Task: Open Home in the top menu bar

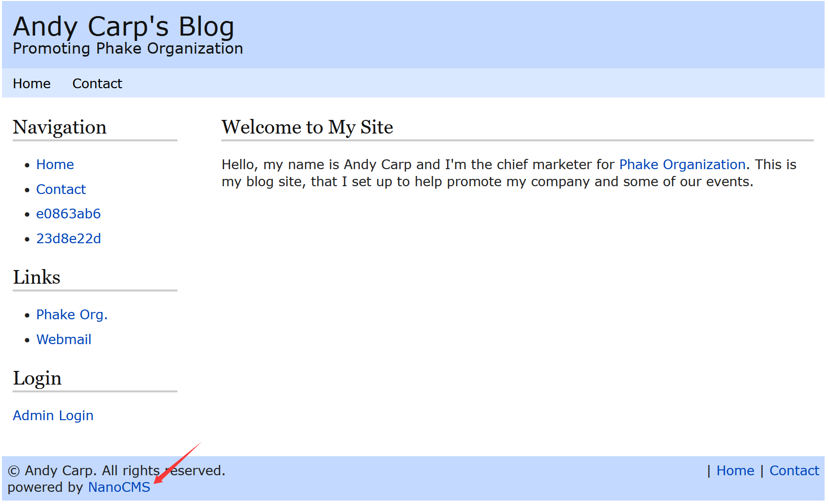Action: point(32,84)
